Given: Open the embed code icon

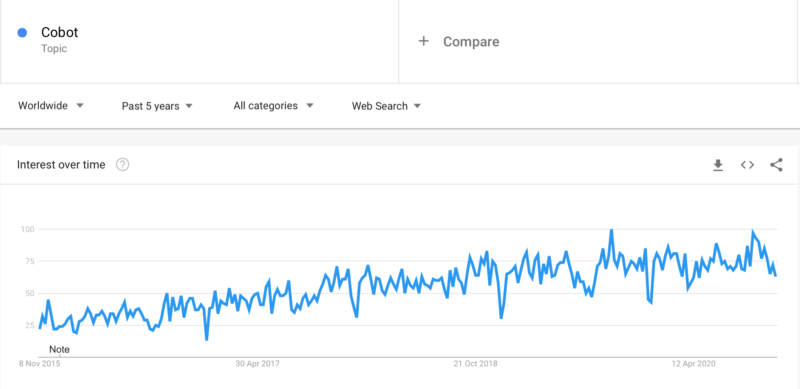Looking at the screenshot, I should (747, 165).
